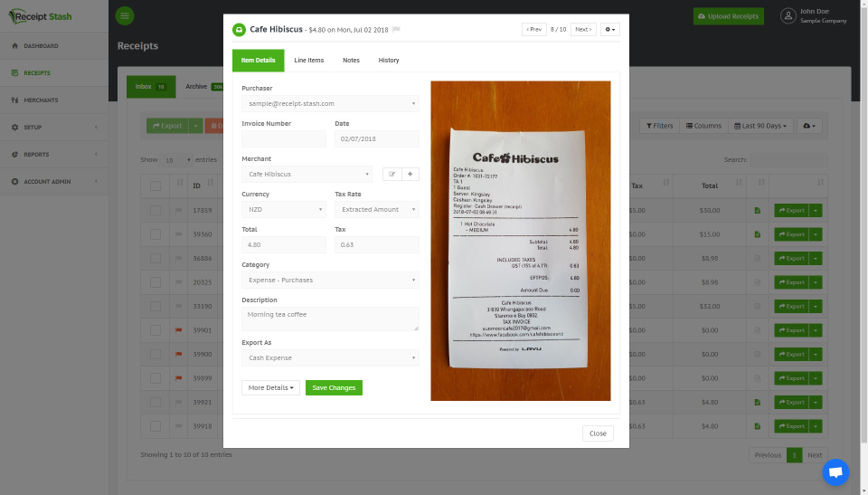Click the table Search input field

click(788, 159)
